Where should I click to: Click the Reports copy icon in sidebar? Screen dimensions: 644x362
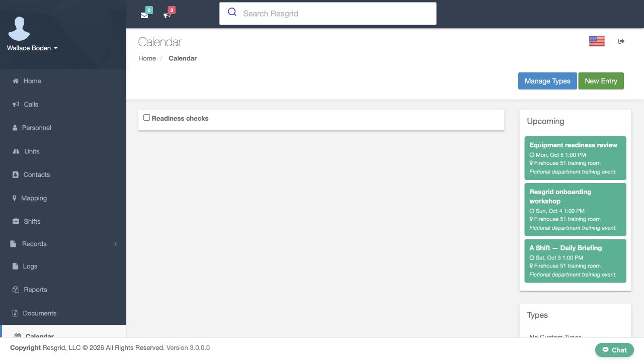[16, 290]
